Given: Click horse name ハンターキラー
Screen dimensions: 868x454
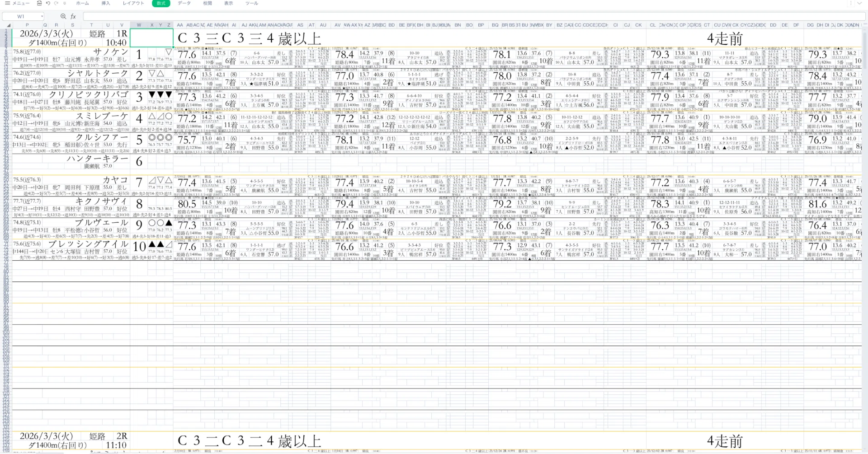Looking at the screenshot, I should [98, 159].
